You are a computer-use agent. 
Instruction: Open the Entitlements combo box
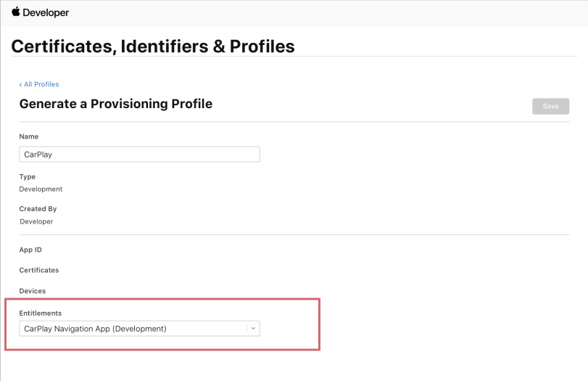[x=134, y=329]
